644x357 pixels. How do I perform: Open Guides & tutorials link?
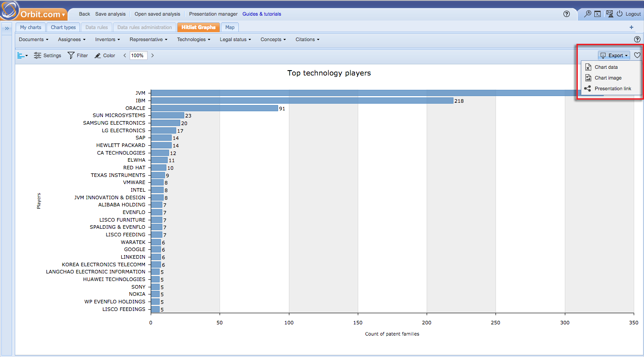tap(262, 14)
